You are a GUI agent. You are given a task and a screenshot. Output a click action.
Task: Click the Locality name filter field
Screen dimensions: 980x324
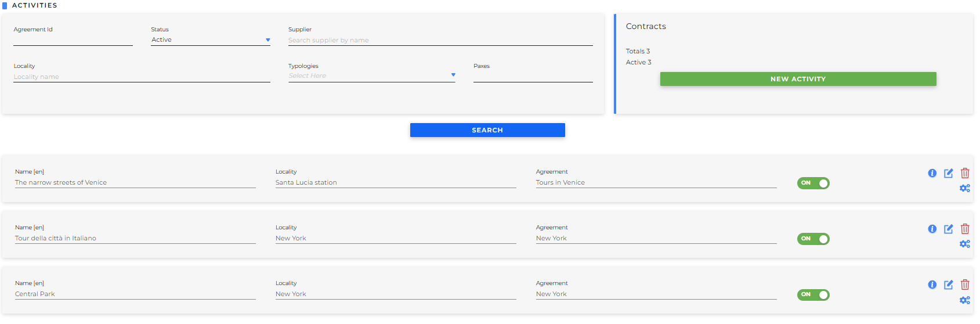(142, 77)
